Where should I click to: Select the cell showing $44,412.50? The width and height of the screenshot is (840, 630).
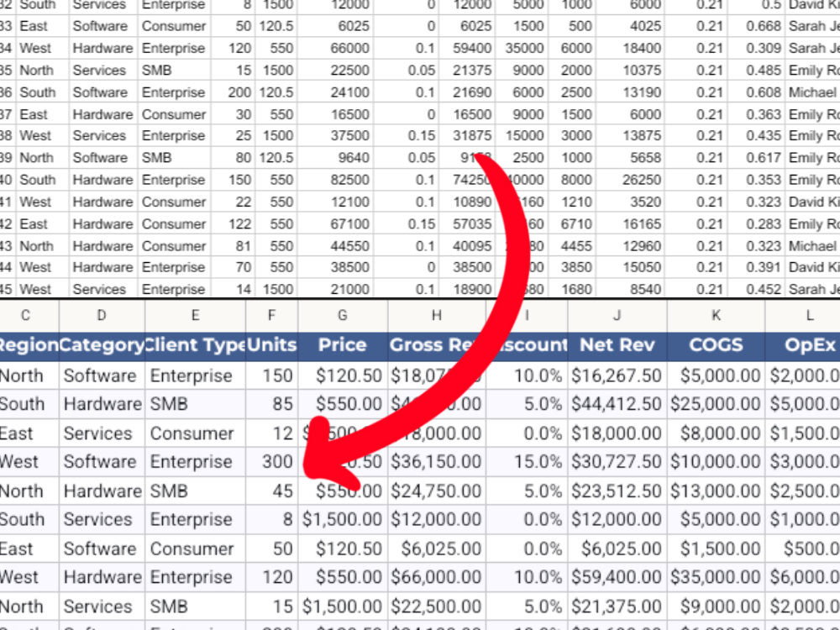click(617, 404)
